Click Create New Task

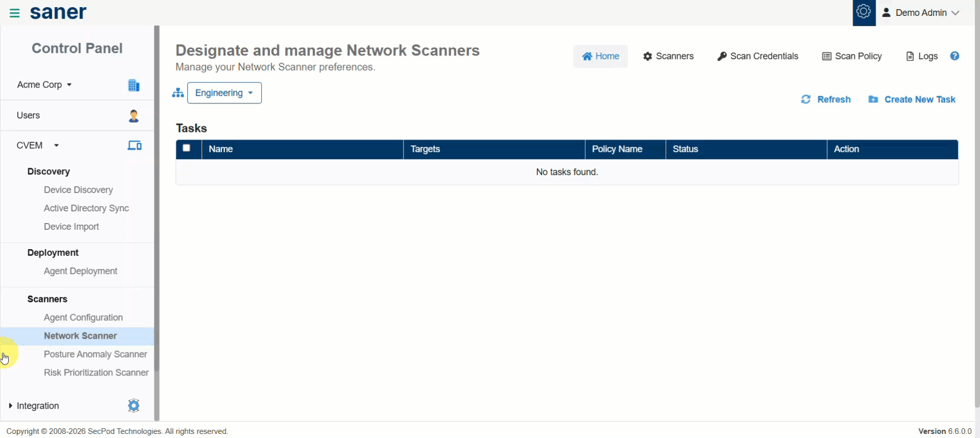click(912, 100)
